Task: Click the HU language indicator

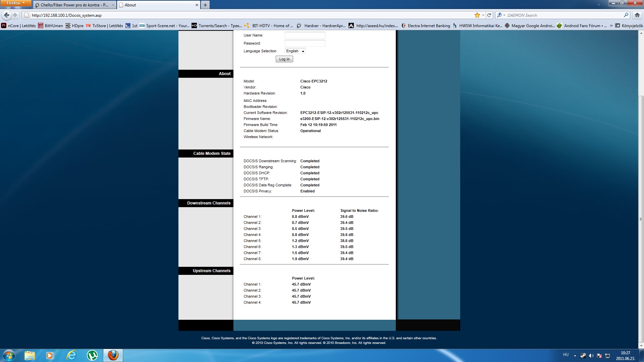Action: coord(566,355)
